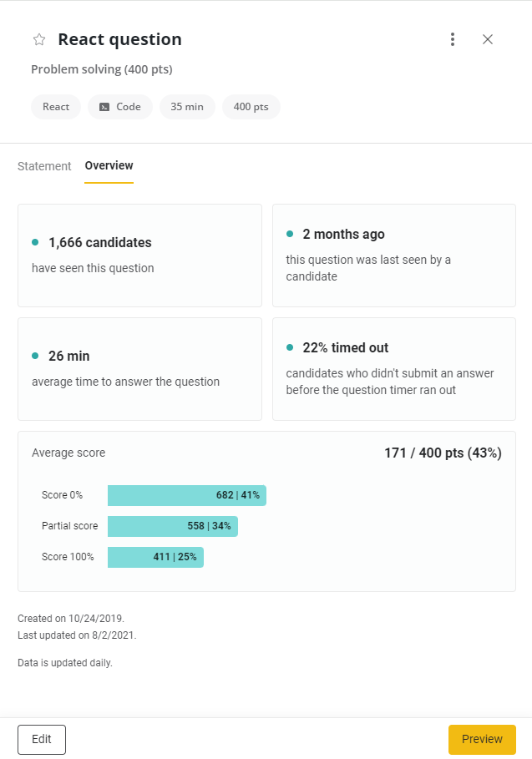Open the three-dot more options menu
The image size is (532, 759).
click(x=453, y=39)
